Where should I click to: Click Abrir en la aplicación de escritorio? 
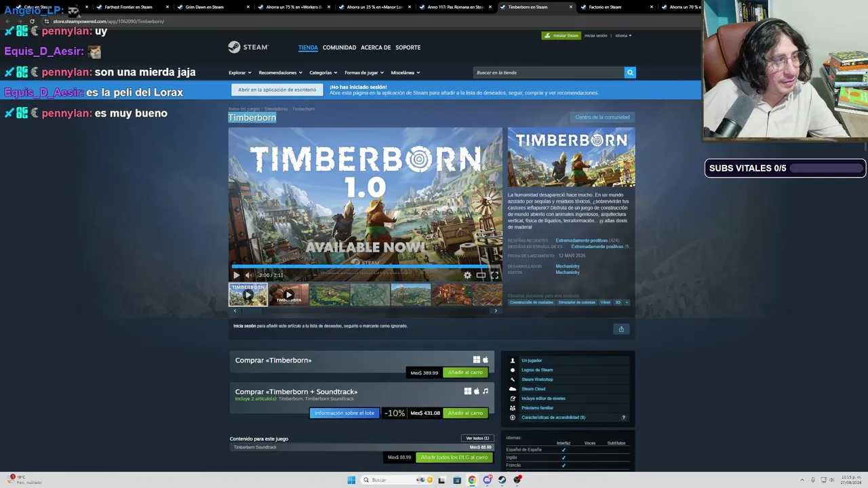[277, 89]
